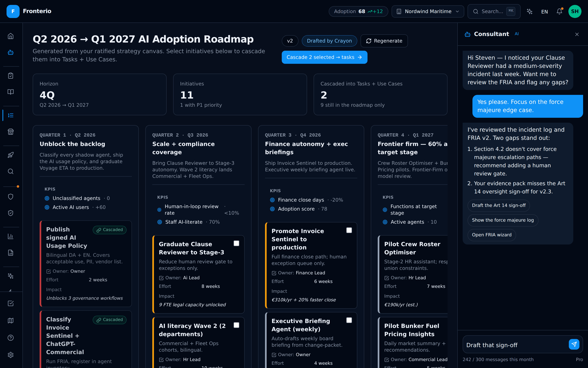This screenshot has height=368, width=588.
Task: Open the Nordwind Maritime organization dropdown
Action: point(428,11)
